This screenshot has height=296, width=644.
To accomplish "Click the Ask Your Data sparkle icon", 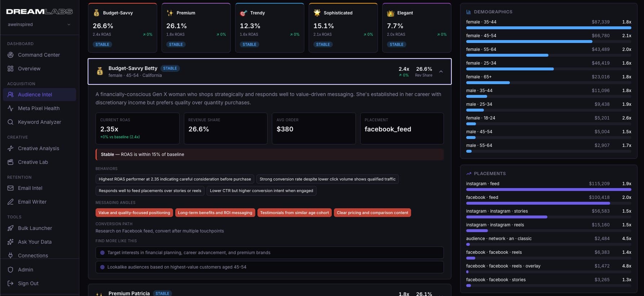I will click(x=10, y=242).
